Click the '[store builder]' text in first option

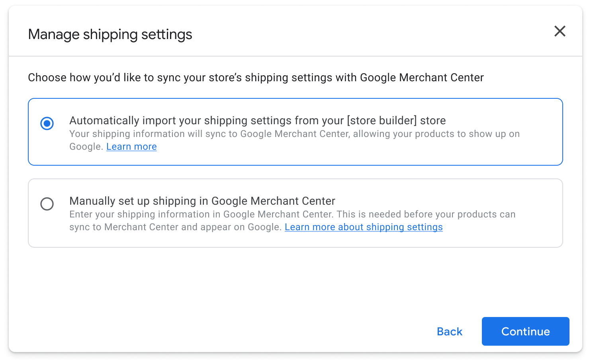coord(382,120)
